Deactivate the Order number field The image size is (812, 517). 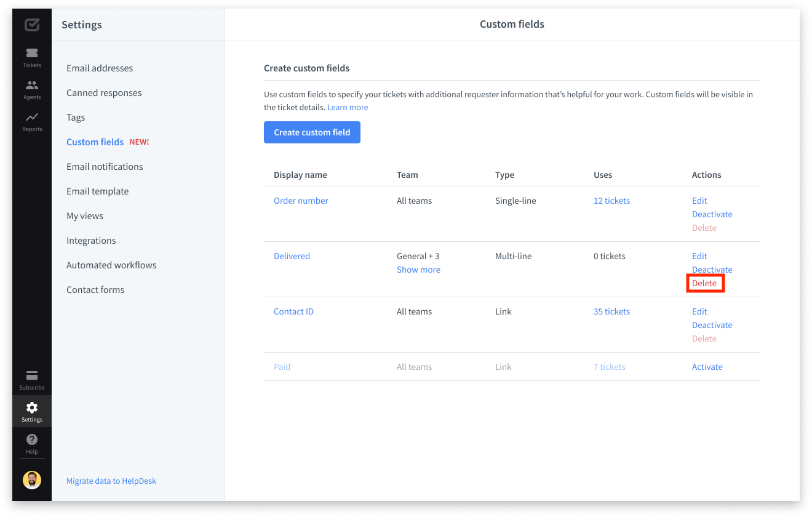pyautogui.click(x=712, y=214)
